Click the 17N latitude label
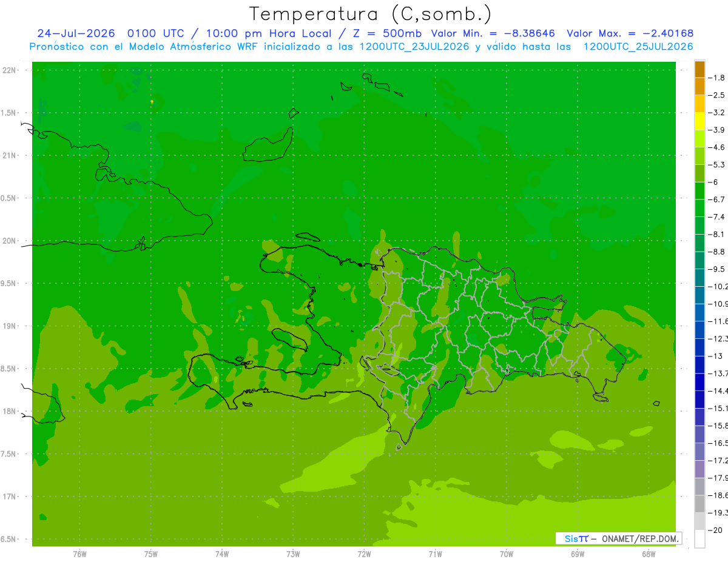This screenshot has height=562, width=728. pyautogui.click(x=10, y=497)
